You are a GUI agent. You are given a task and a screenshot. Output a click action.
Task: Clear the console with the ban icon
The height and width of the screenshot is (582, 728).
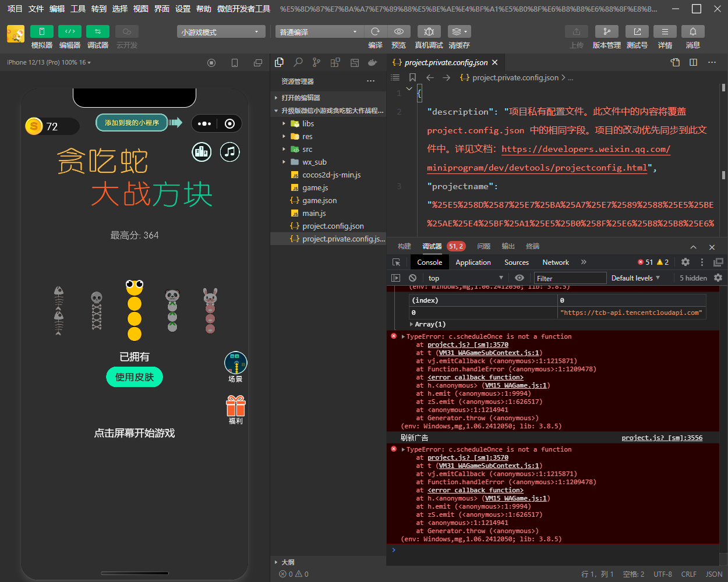coord(412,278)
